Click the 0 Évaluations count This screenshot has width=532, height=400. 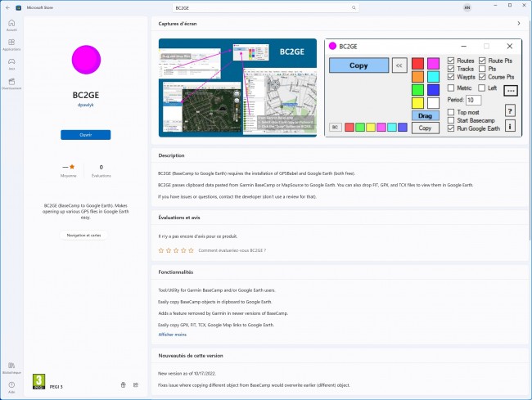(x=101, y=170)
